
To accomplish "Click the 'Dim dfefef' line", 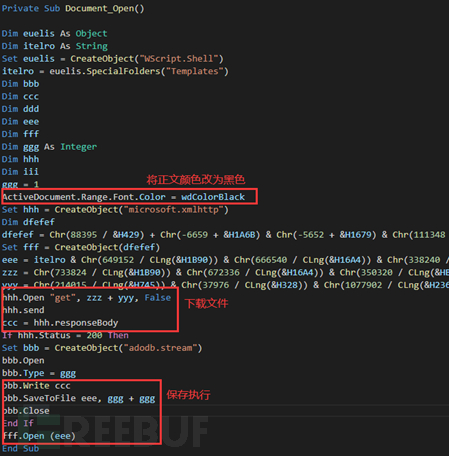I will coord(28,222).
